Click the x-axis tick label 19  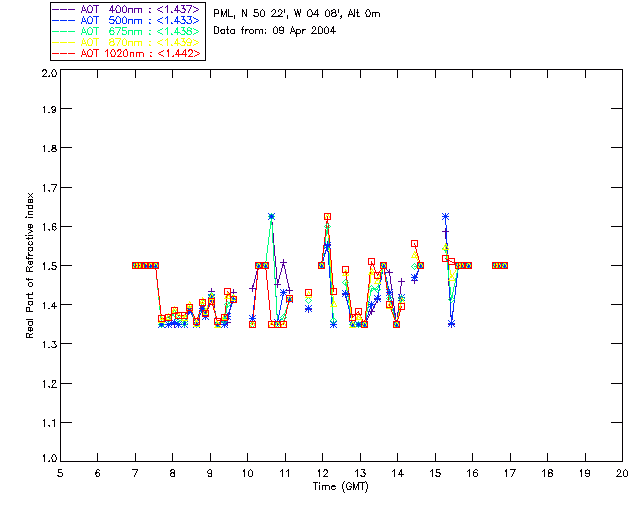click(x=585, y=473)
